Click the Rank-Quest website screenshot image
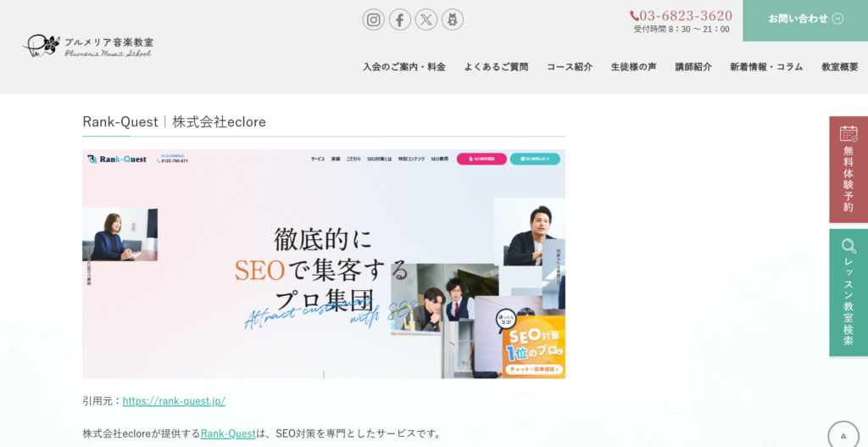This screenshot has height=447, width=868. (x=323, y=264)
